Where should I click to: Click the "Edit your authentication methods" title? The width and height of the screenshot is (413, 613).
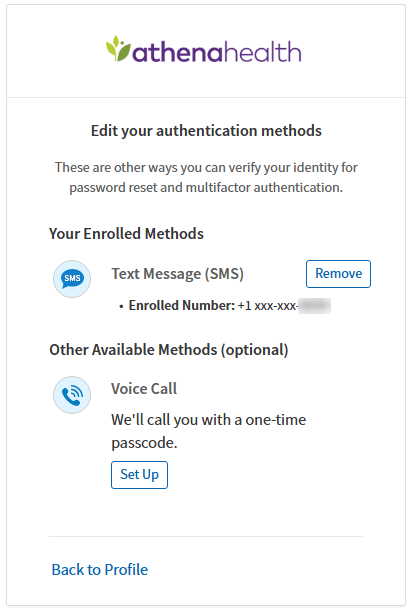point(206,131)
